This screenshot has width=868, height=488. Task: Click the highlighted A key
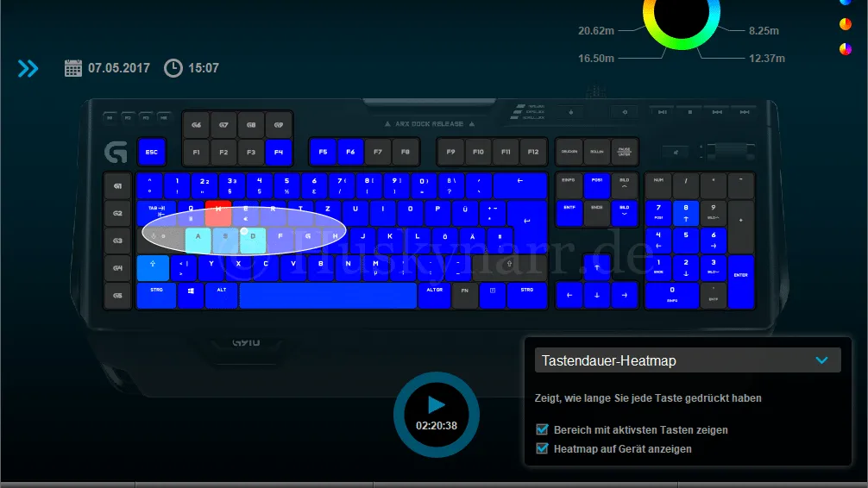click(198, 241)
